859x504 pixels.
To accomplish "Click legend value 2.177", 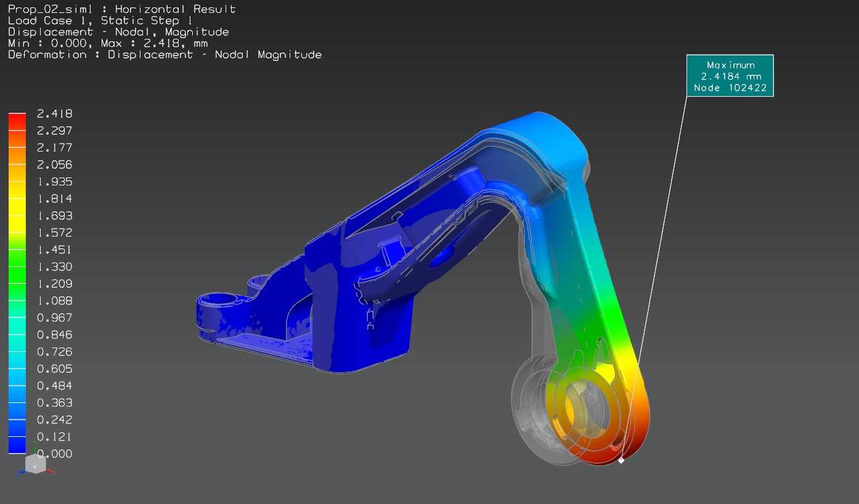I will point(54,147).
